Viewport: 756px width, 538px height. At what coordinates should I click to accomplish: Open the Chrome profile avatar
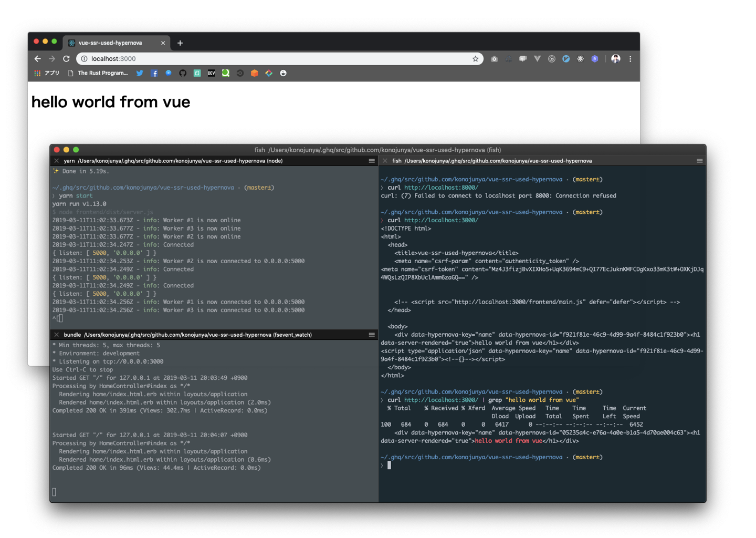(x=616, y=59)
